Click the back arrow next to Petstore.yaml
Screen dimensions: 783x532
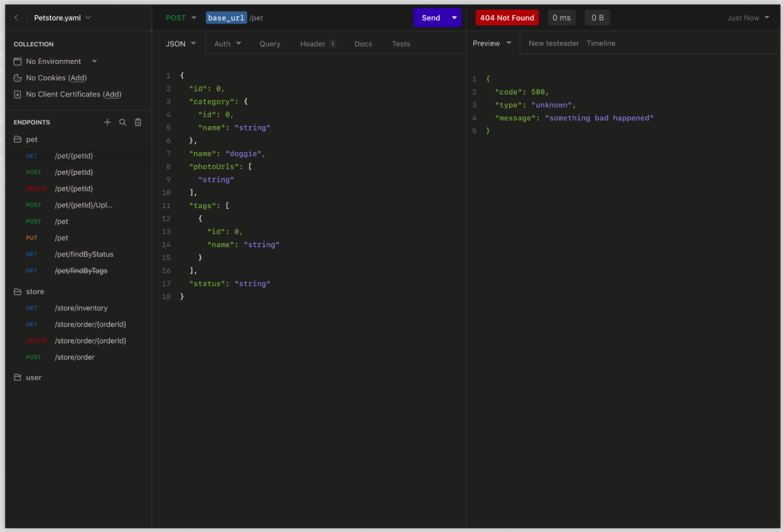[x=16, y=18]
